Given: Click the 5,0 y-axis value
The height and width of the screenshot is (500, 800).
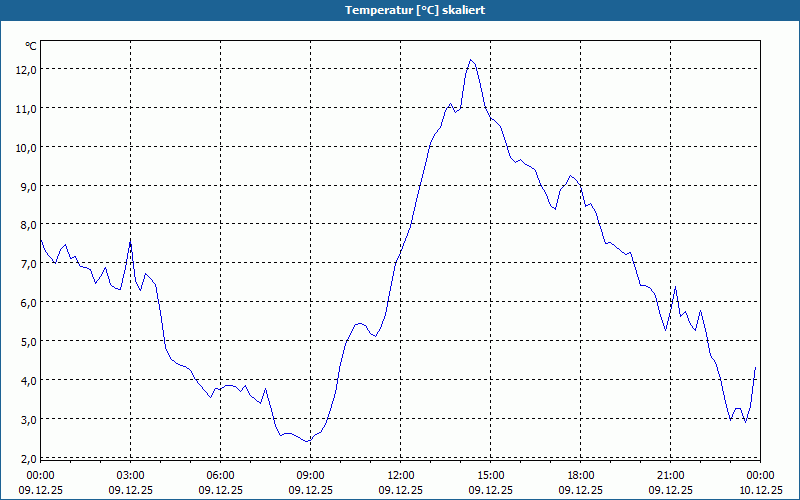Looking at the screenshot, I should 29,342.
